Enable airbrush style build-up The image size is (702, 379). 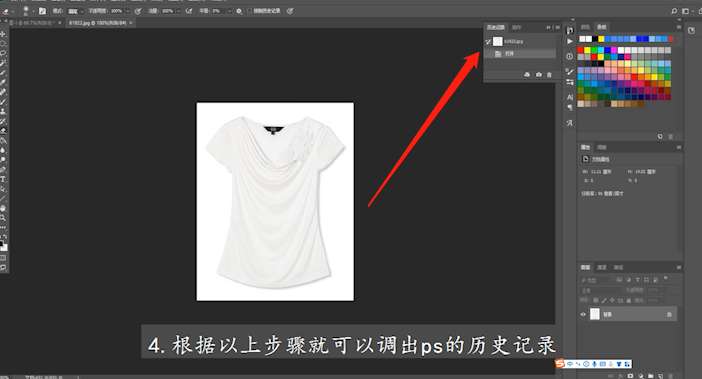(x=189, y=11)
